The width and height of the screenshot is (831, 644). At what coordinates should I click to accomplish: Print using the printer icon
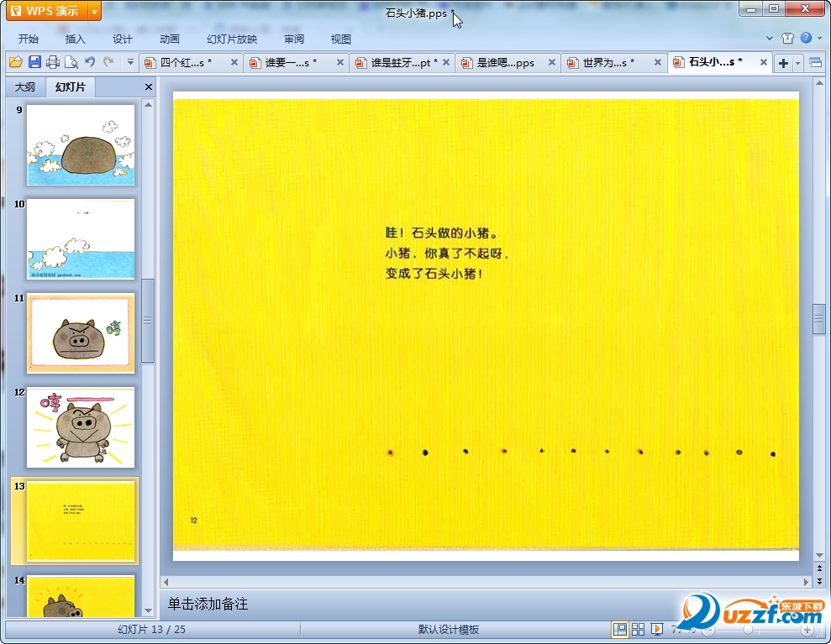tap(52, 62)
